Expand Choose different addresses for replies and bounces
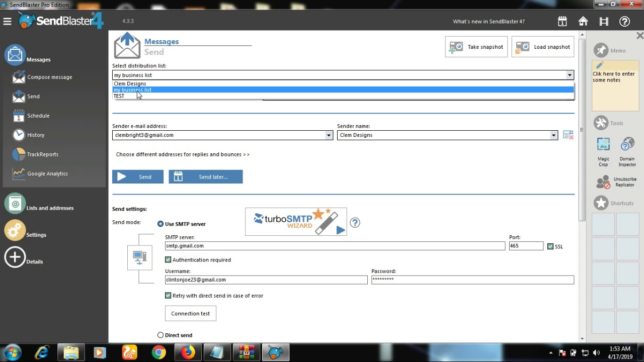This screenshot has width=644, height=362. pyautogui.click(x=183, y=154)
